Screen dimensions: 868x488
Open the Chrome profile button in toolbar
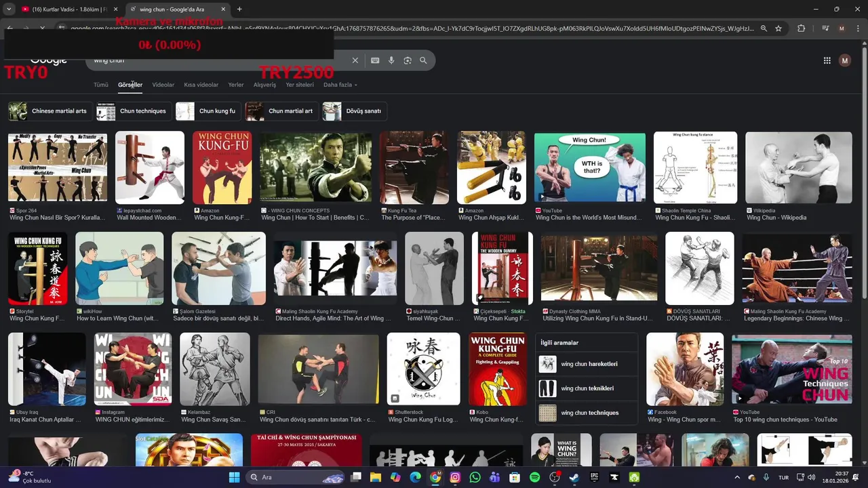[842, 28]
